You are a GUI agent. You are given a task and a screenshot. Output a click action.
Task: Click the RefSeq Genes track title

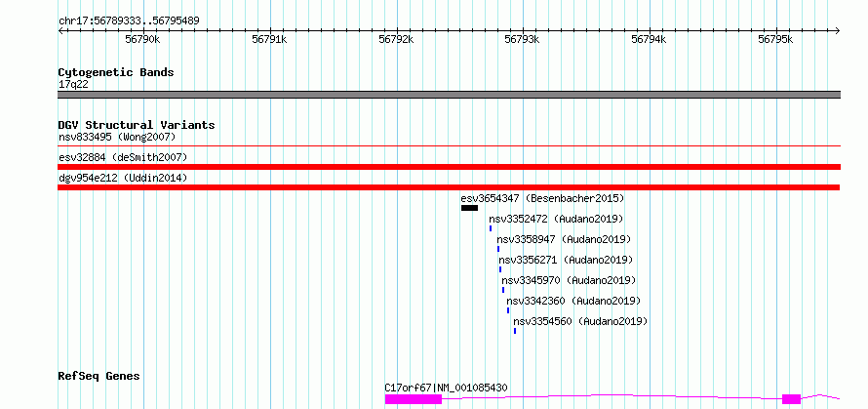99,377
